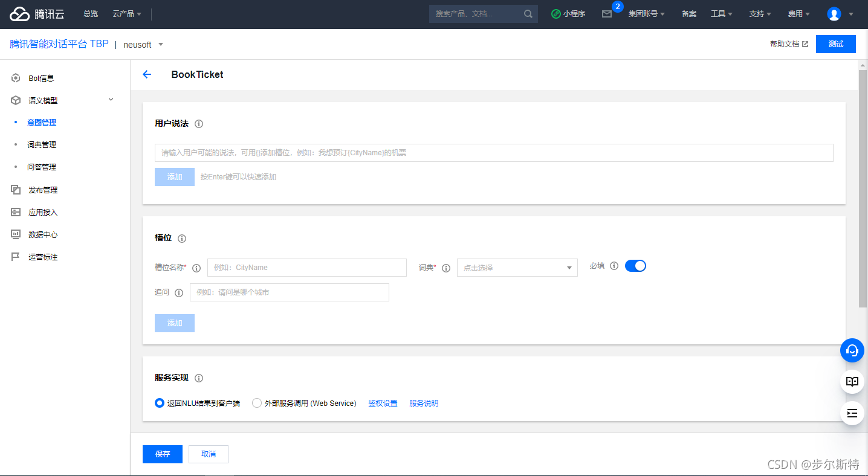The width and height of the screenshot is (868, 476).
Task: Click external link icon beside 帮助文档
Action: 805,44
